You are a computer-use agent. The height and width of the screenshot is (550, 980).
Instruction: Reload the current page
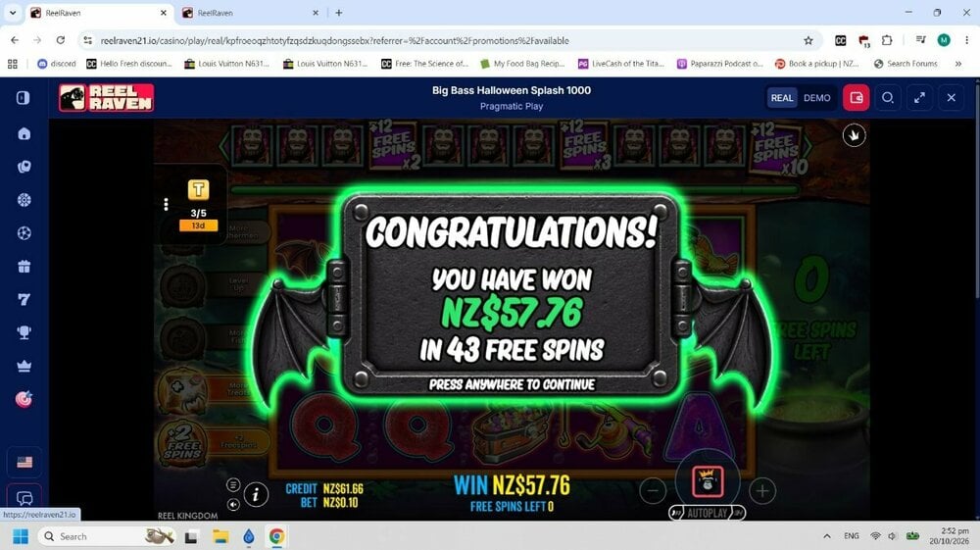point(61,40)
